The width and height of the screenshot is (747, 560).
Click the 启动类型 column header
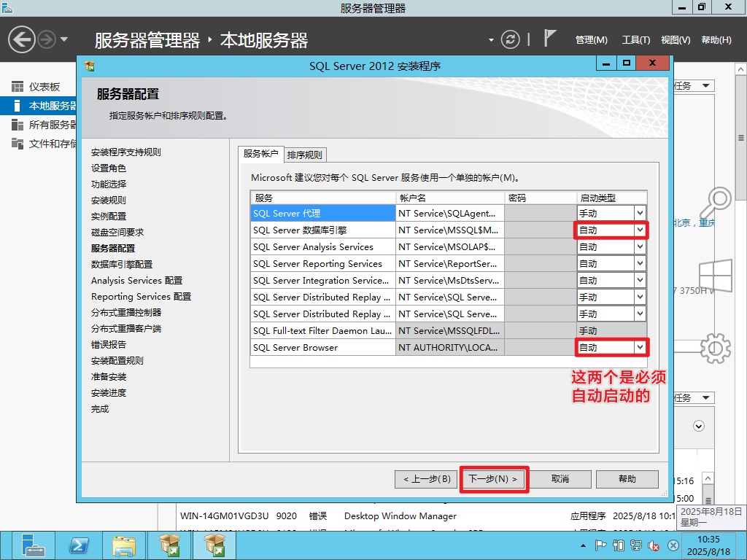click(612, 198)
